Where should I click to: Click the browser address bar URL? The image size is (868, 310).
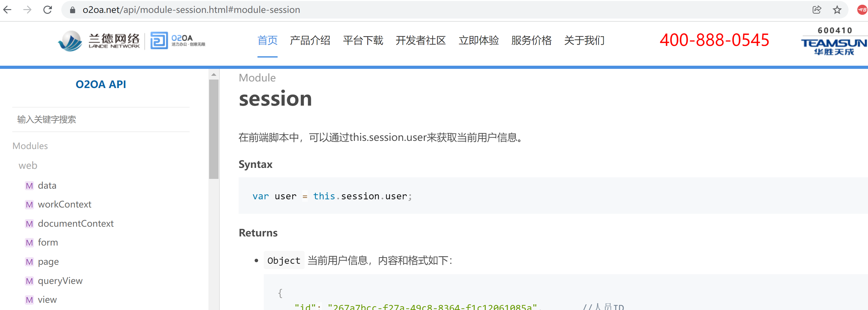[x=191, y=10]
